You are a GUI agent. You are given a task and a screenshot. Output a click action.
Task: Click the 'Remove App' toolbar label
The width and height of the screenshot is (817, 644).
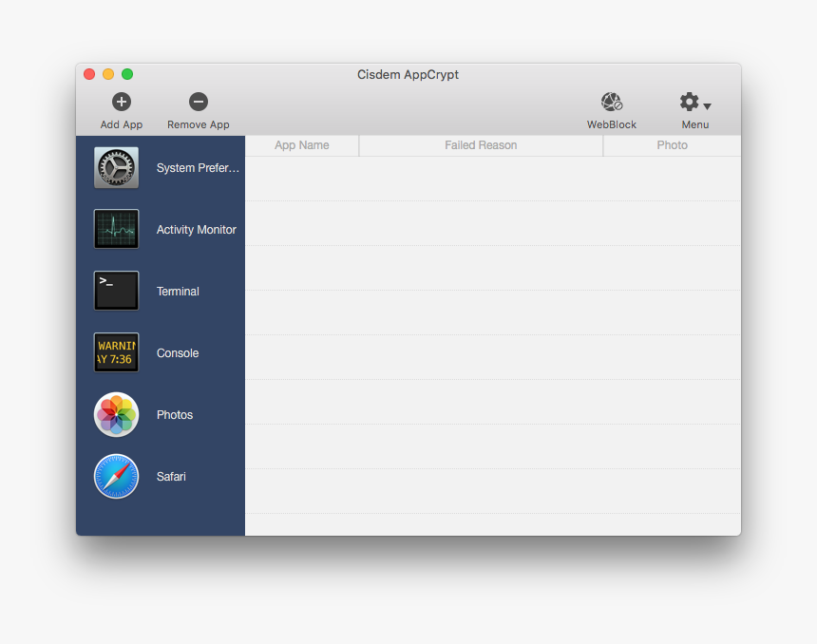tap(198, 124)
